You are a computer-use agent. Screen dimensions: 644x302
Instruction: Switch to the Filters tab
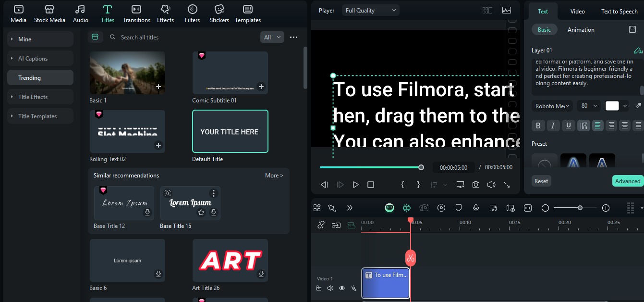point(192,13)
